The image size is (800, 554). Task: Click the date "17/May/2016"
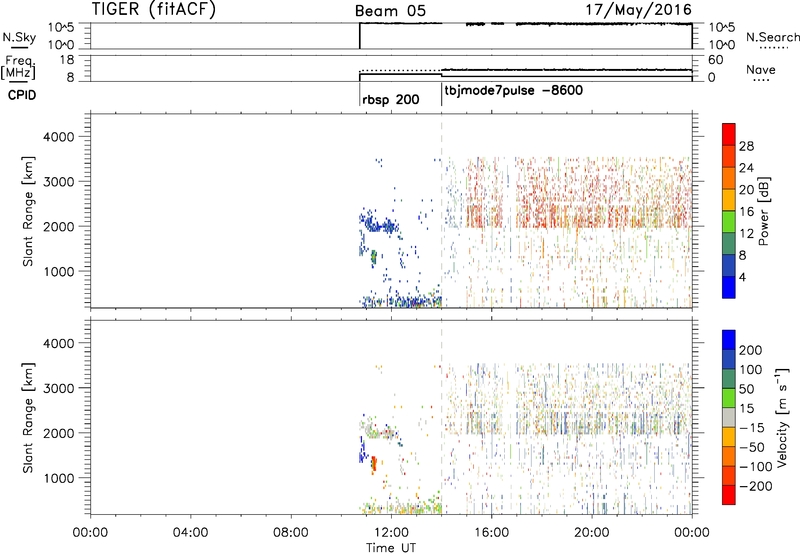click(638, 10)
